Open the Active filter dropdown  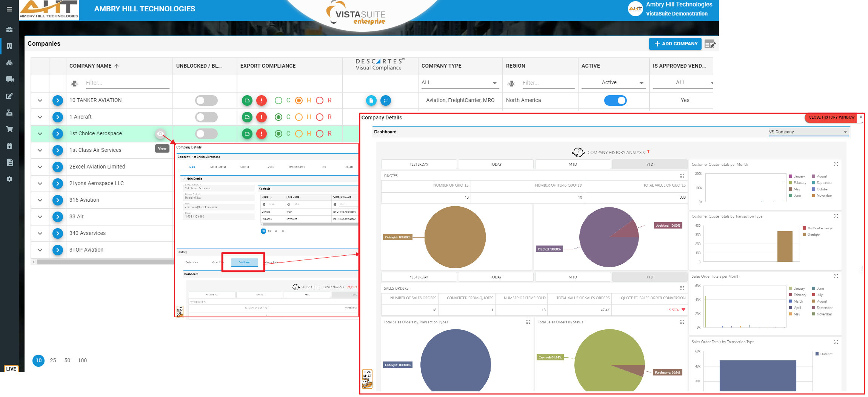(613, 83)
